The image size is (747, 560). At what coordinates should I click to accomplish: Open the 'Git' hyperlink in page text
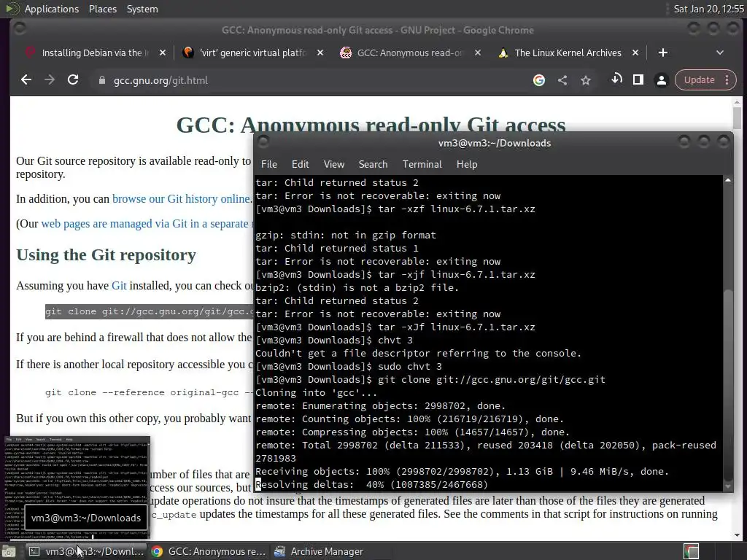pyautogui.click(x=119, y=285)
